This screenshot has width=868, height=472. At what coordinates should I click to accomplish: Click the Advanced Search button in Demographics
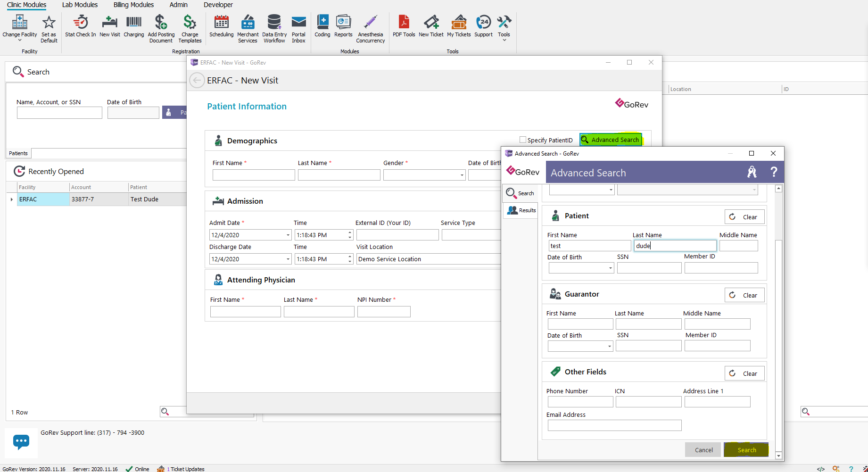(x=611, y=140)
